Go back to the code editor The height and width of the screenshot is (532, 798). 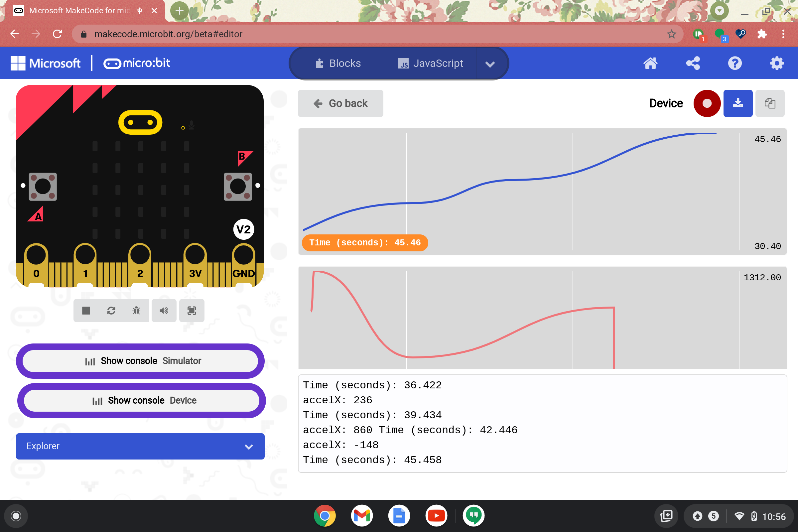pyautogui.click(x=340, y=103)
